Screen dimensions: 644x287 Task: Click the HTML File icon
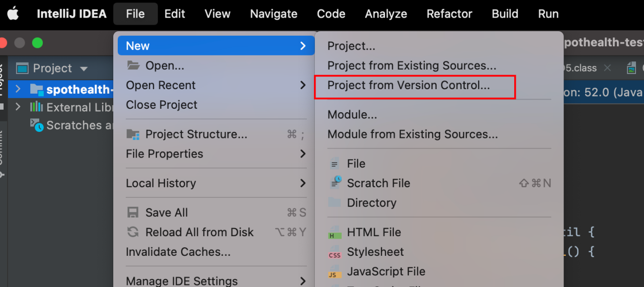tap(335, 232)
